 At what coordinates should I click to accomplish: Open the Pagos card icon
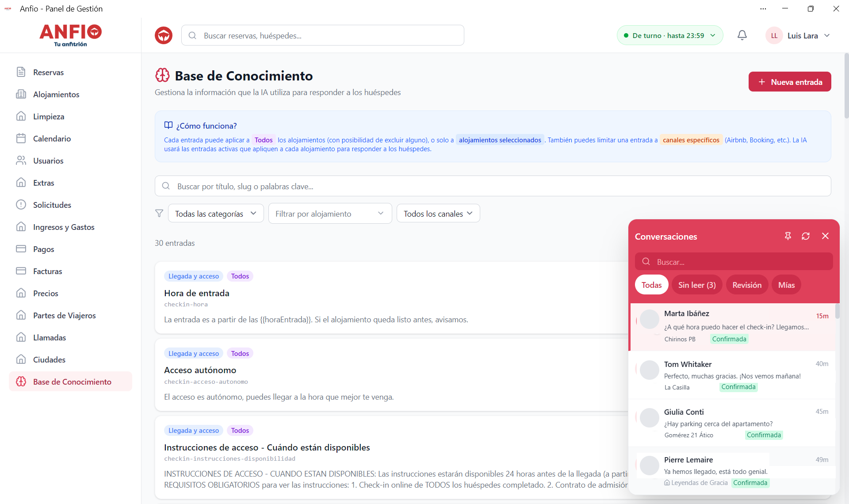click(x=21, y=249)
